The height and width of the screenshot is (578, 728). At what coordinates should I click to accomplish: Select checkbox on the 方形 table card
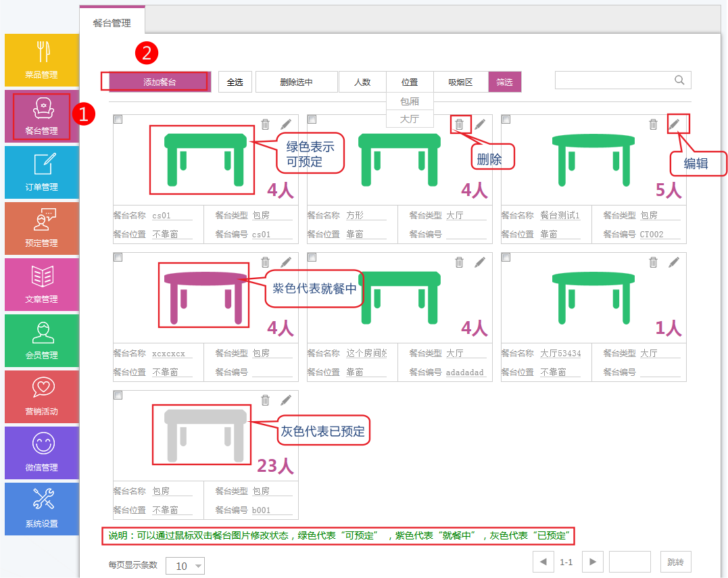click(x=312, y=120)
